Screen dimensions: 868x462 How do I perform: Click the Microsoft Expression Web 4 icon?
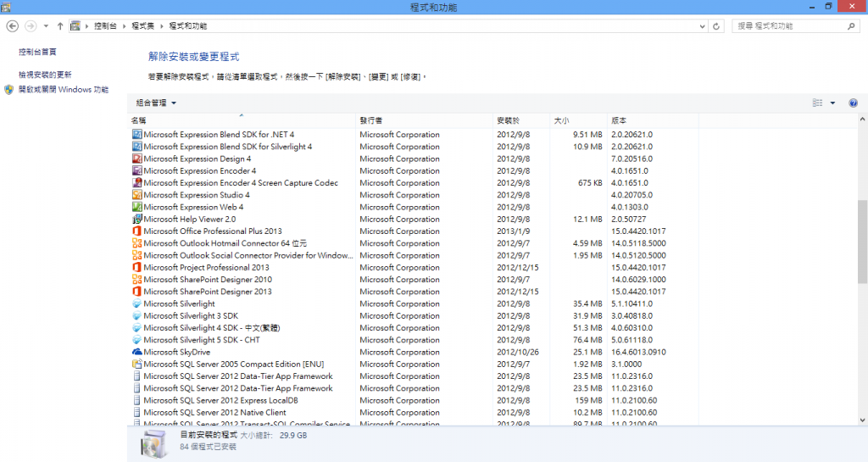click(136, 207)
